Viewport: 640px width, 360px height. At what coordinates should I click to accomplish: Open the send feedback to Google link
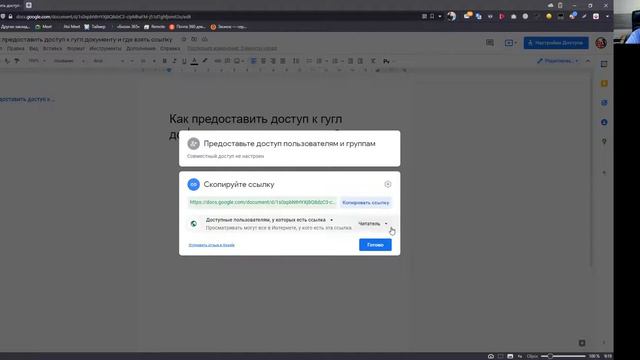211,245
